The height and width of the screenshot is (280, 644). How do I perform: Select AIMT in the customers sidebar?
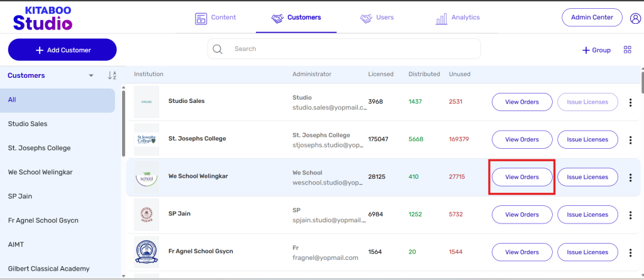(x=16, y=244)
